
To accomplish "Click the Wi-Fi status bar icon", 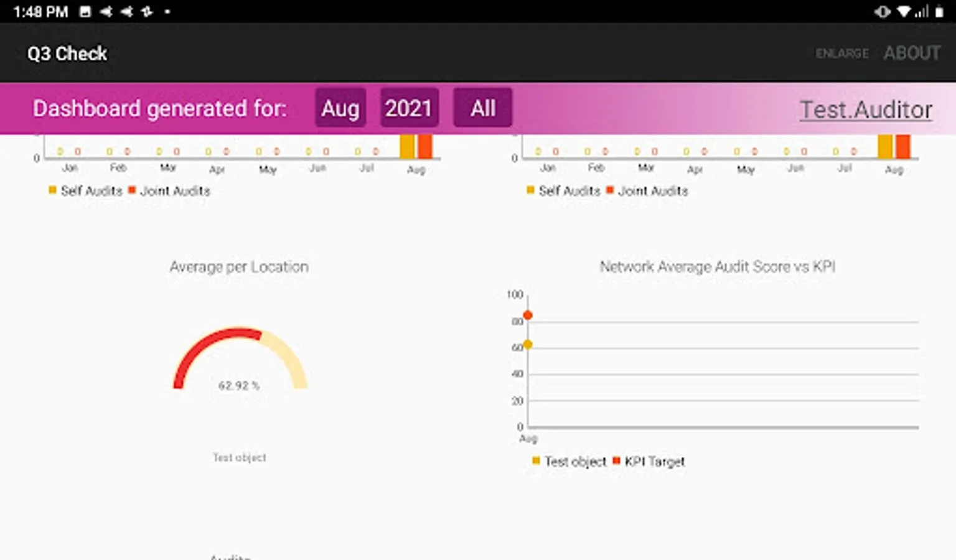I will click(903, 12).
